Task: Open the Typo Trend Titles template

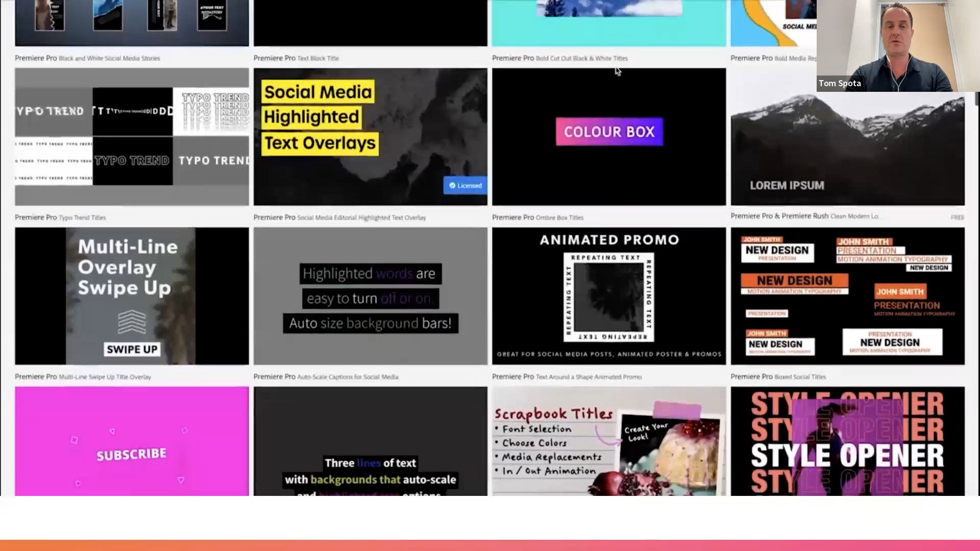Action: click(x=132, y=137)
